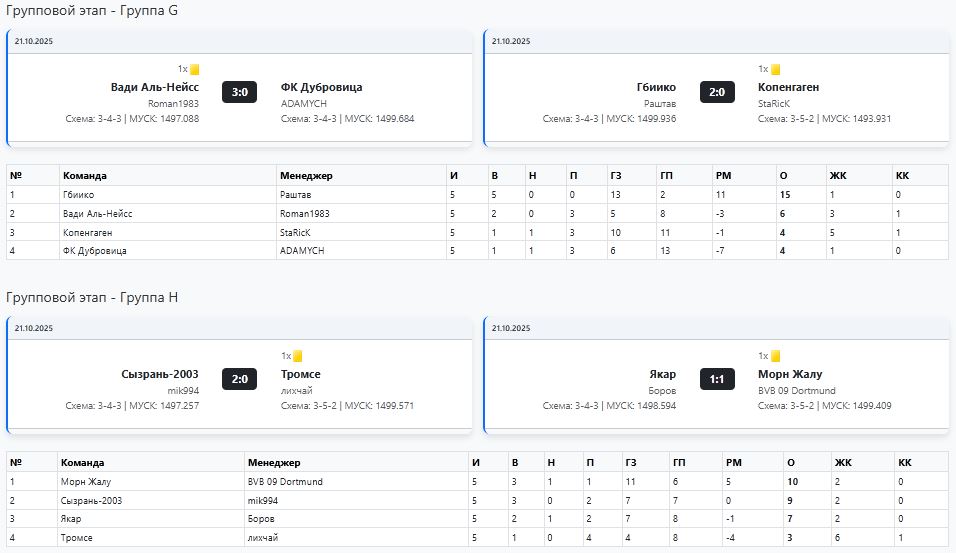The width and height of the screenshot is (956, 553).
Task: Click Якар team name in match card
Action: pos(662,374)
